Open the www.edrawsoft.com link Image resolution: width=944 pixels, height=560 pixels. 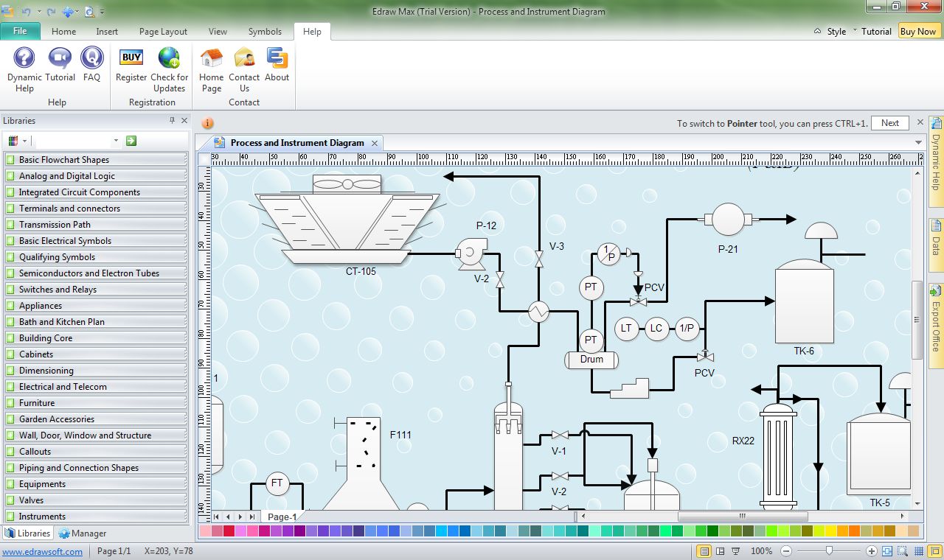coord(42,552)
